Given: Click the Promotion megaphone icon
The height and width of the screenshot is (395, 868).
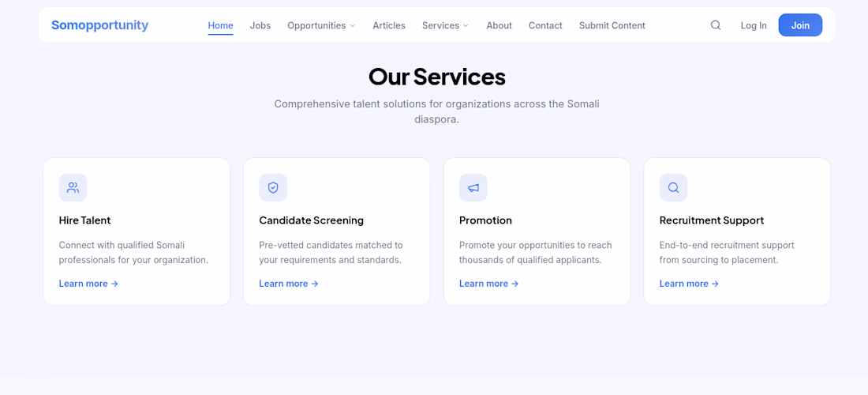Looking at the screenshot, I should pyautogui.click(x=473, y=188).
